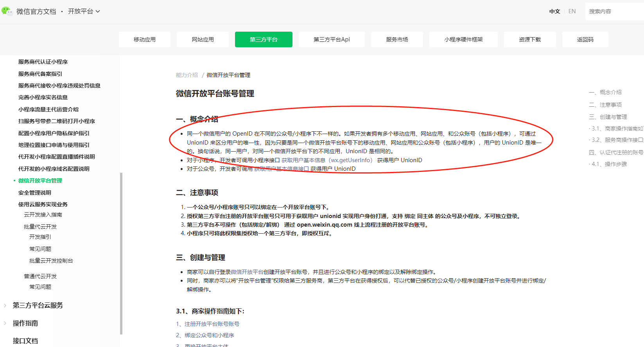644x347 pixels.
Task: Open the 获取用户基本信息接口 link
Action: 282,169
